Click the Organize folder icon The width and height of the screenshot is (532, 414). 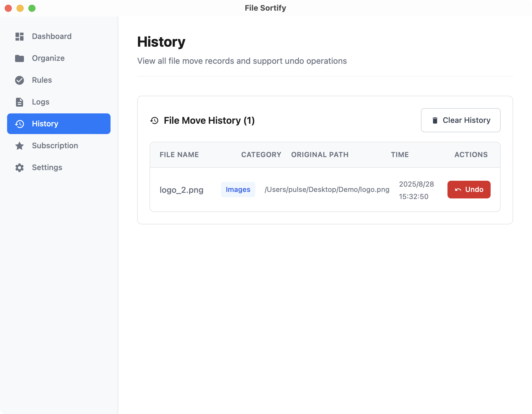coord(20,58)
